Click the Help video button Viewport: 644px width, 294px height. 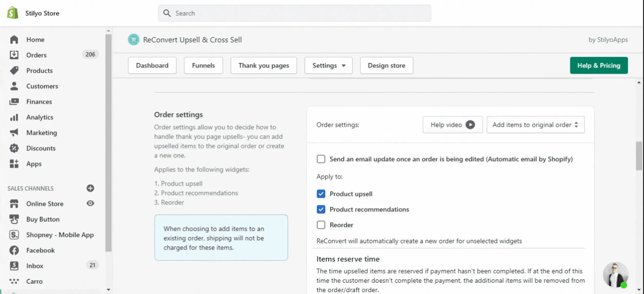453,125
